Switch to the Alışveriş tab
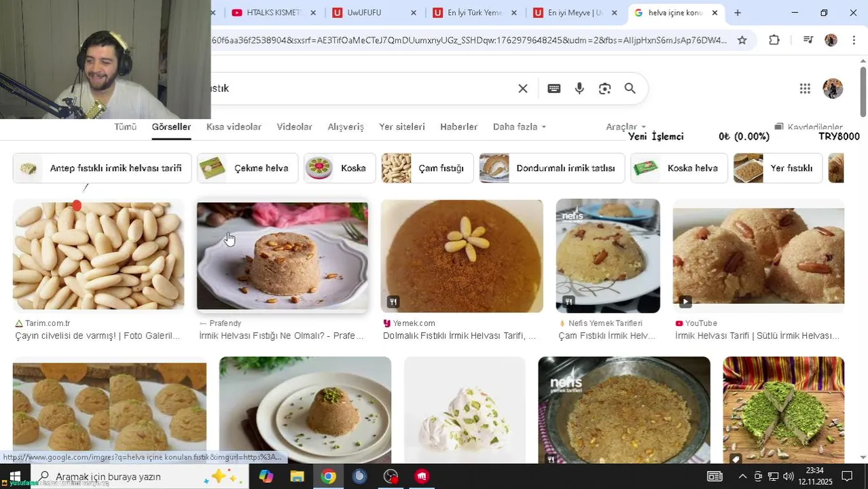Screen dimensions: 868x489 coord(346,127)
